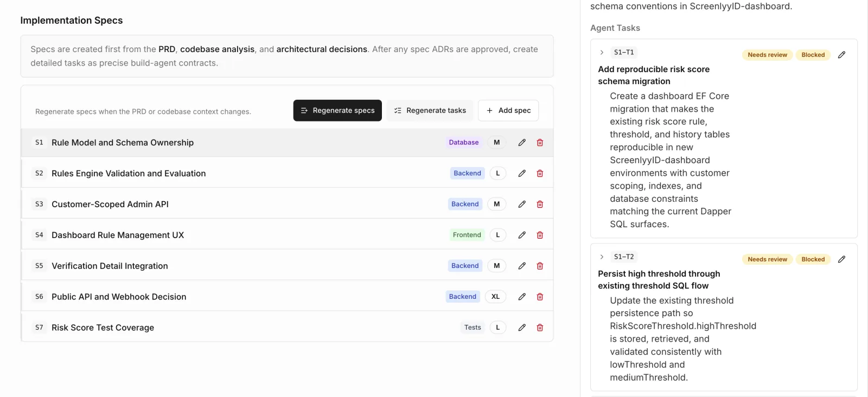Click the Tests tag on S7 row
Viewport: 868px width, 397px height.
(473, 328)
